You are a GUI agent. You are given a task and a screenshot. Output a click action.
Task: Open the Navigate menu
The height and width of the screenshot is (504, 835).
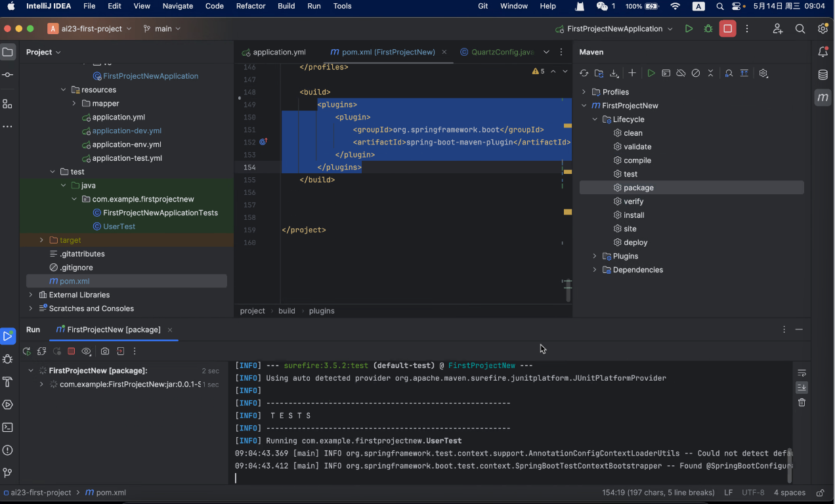tap(178, 6)
